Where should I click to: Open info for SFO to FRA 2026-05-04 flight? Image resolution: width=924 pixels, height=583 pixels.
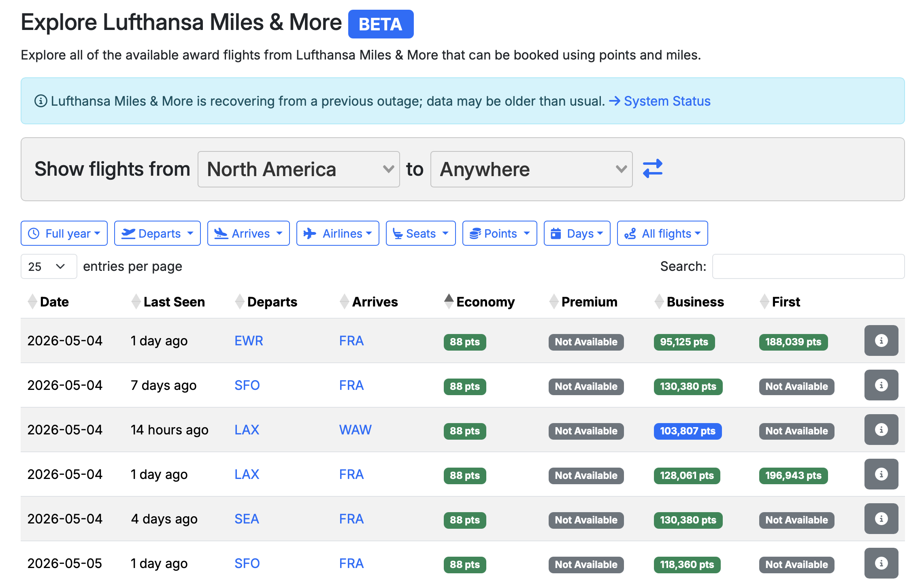(881, 385)
